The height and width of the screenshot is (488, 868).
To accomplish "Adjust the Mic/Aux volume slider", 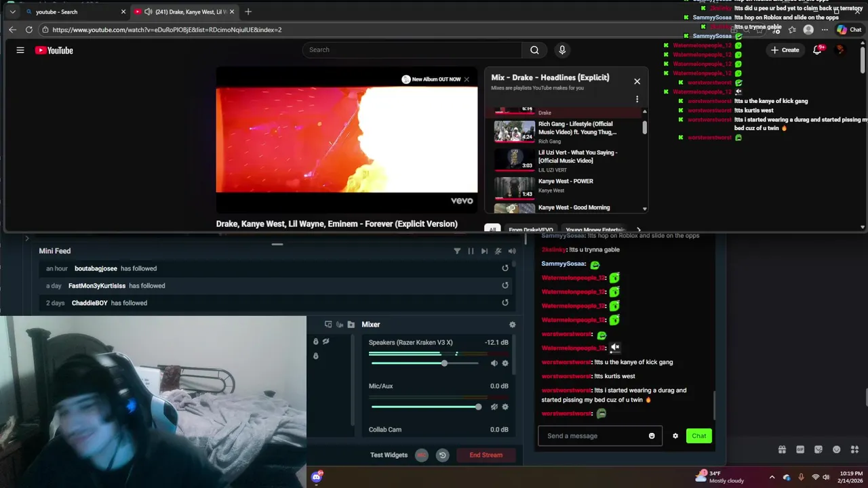I will coord(426,407).
